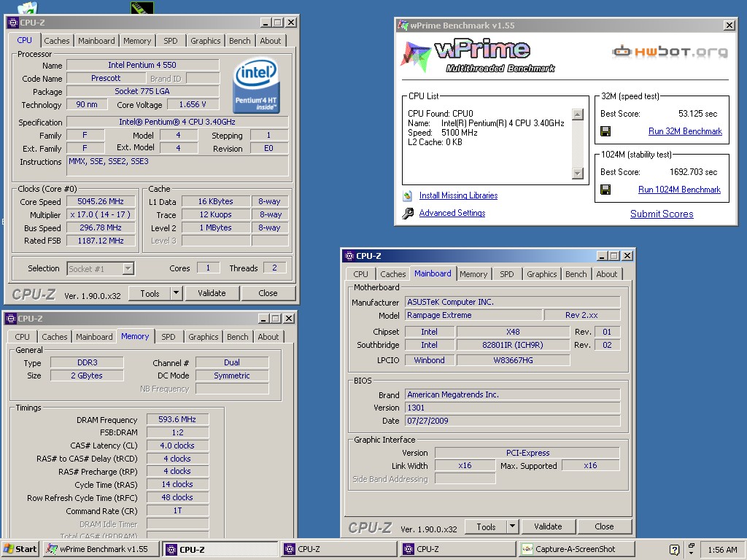Image resolution: width=747 pixels, height=560 pixels.
Task: Open Caches tab in top CPU-Z window
Action: [57, 41]
